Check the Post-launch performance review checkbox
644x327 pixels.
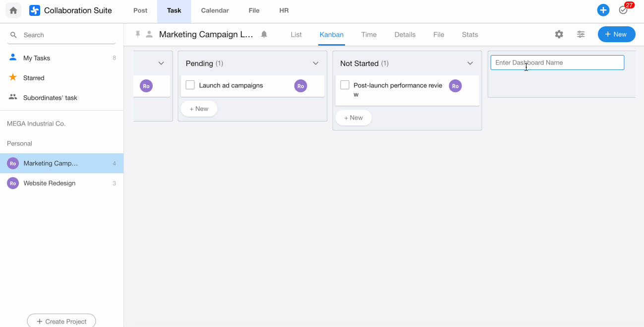(345, 85)
